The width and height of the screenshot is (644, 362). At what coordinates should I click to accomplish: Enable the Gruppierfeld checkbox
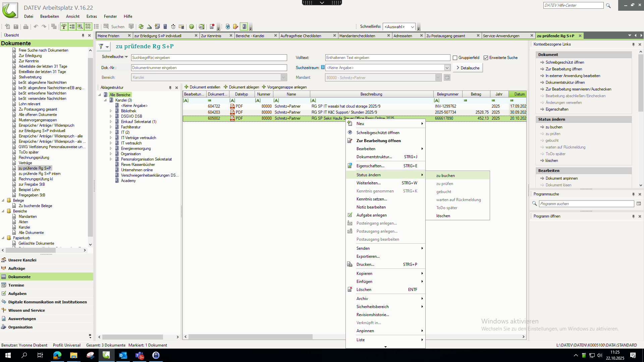[x=455, y=58]
